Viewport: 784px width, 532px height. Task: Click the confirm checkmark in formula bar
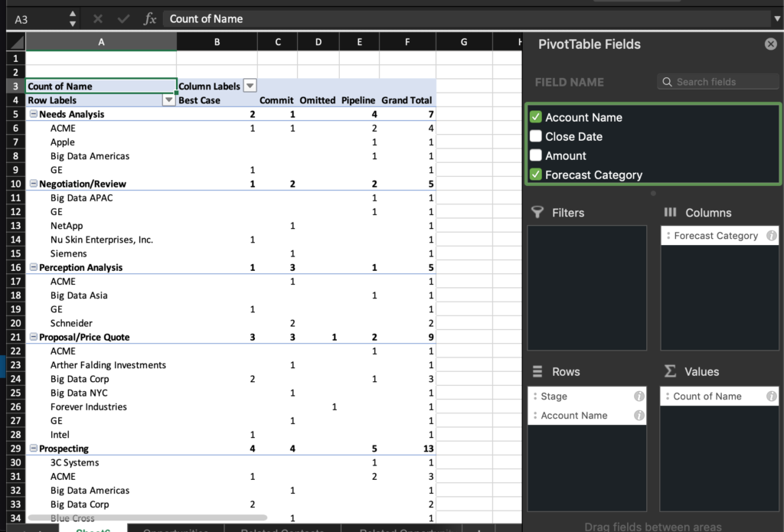click(123, 19)
